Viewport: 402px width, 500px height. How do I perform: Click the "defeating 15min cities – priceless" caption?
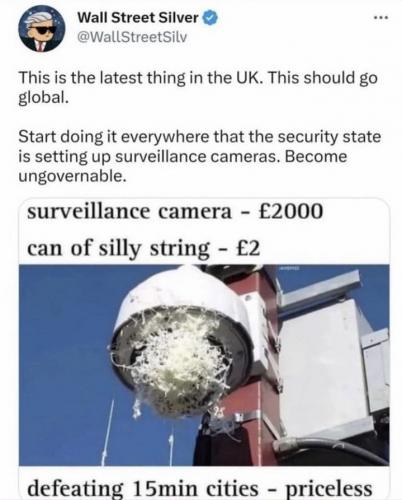tap(199, 489)
